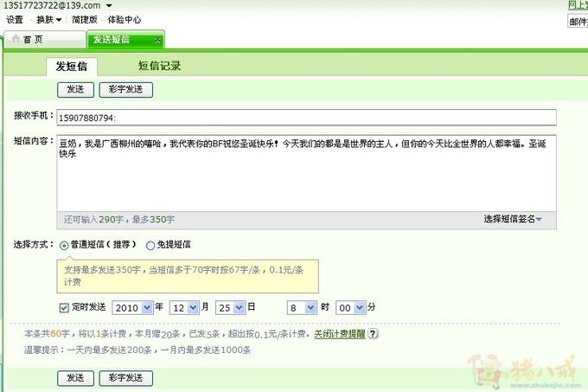
Task: Switch to the 首页 tab
Action: click(x=45, y=39)
